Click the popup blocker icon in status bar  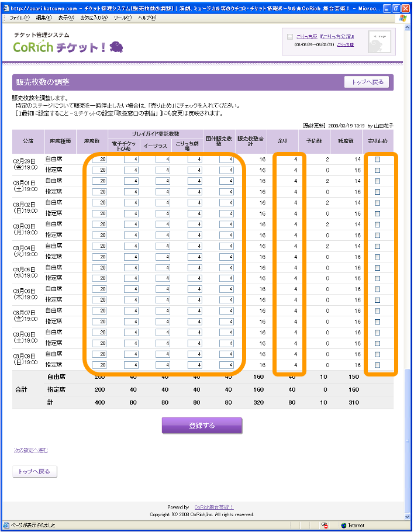(325, 525)
